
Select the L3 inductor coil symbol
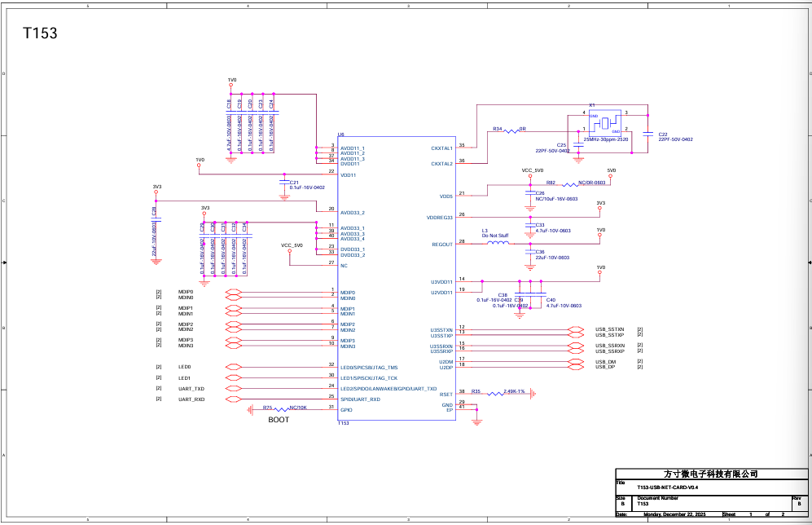(498, 243)
